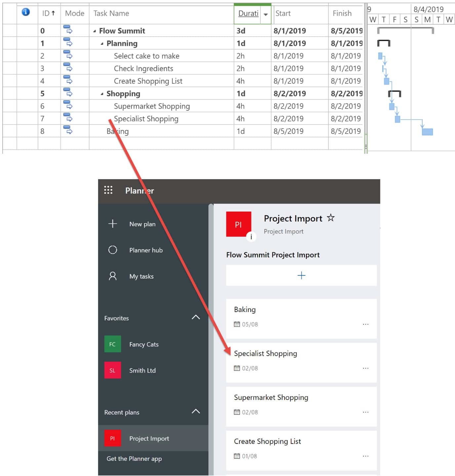Image resolution: width=455 pixels, height=476 pixels.
Task: Click task mode icon in Supermarket Shopping row
Action: pos(68,105)
